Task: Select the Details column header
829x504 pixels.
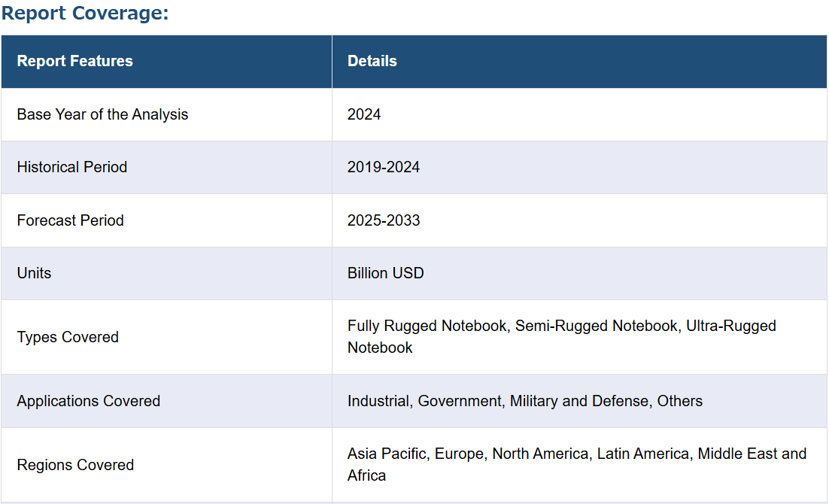Action: point(372,61)
